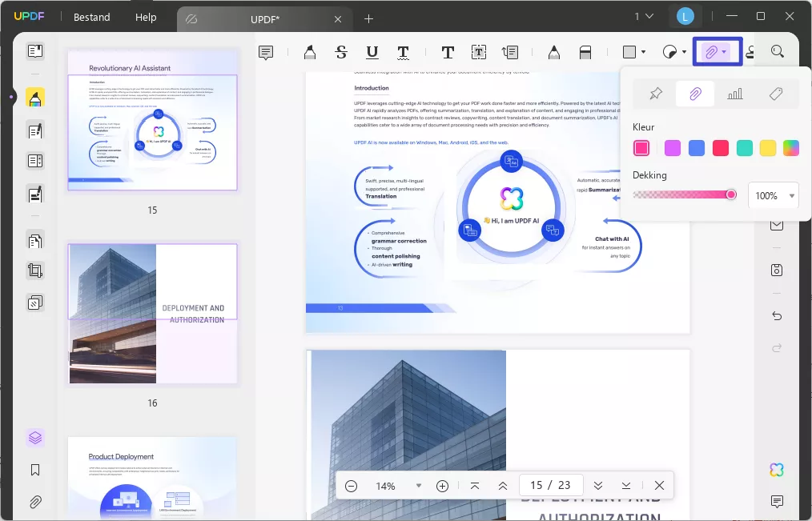Click the email envelope icon in right sidebar
Viewport: 812px width, 521px height.
click(x=777, y=225)
